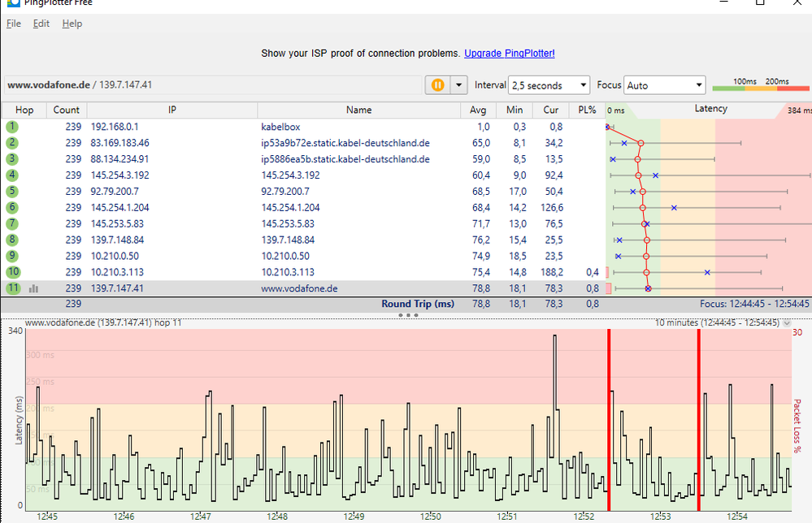812x523 pixels.
Task: Click the Min column header
Action: 515,110
